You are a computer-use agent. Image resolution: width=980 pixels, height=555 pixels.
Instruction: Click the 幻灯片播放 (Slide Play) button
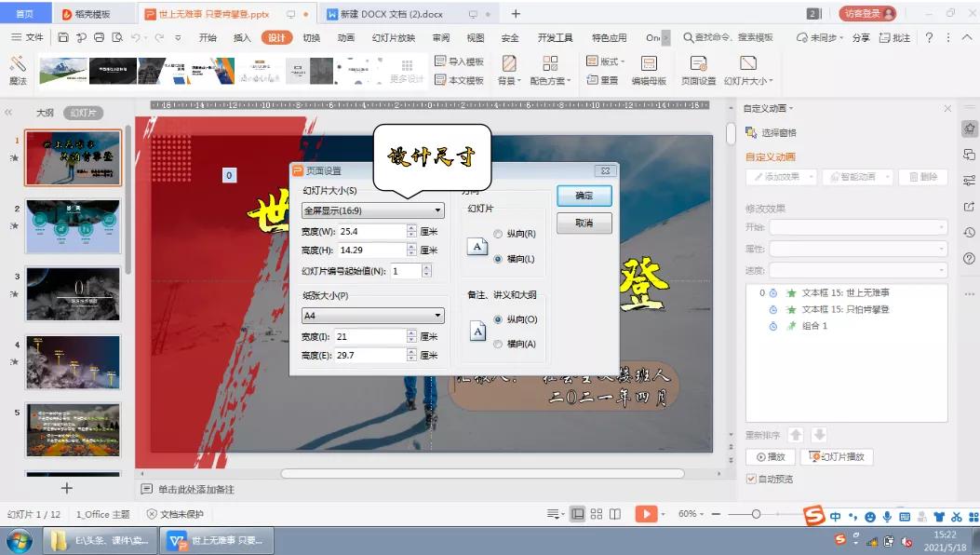(836, 456)
